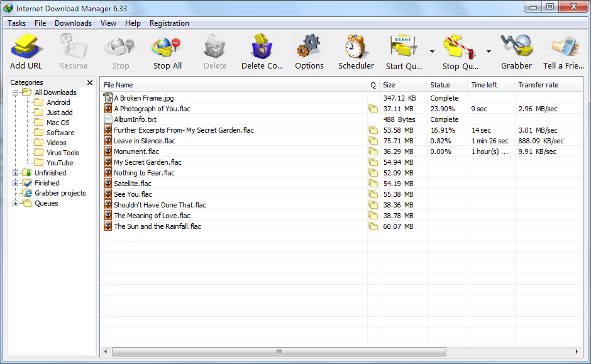Click the text file icon of AlbumInfo.txt

tap(108, 119)
